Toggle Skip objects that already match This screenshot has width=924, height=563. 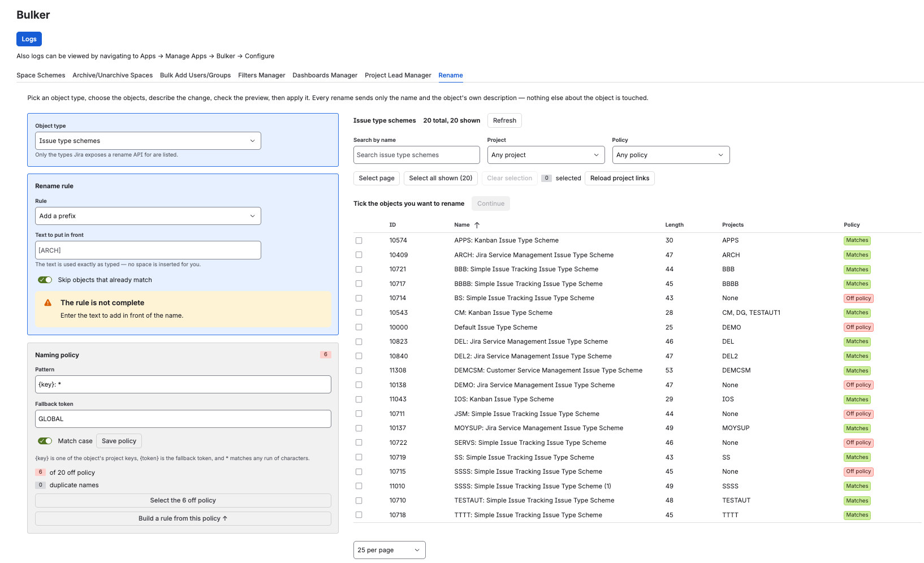[x=45, y=280]
